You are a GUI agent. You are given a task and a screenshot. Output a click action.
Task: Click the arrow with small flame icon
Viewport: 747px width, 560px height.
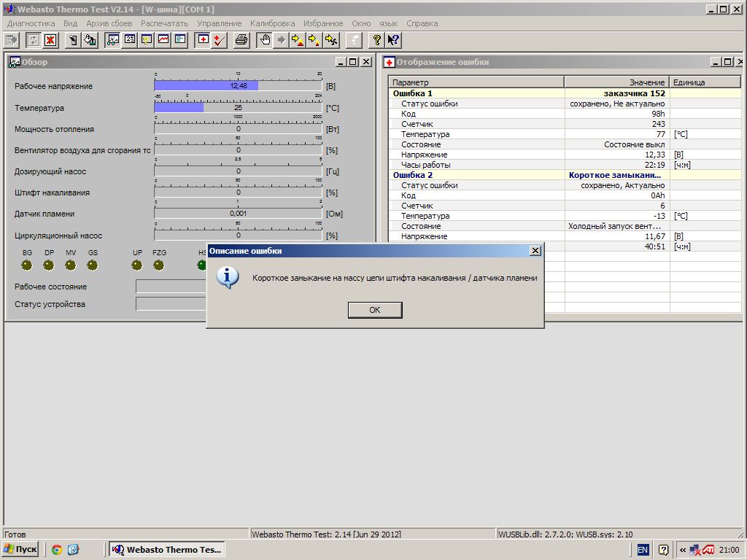[314, 40]
